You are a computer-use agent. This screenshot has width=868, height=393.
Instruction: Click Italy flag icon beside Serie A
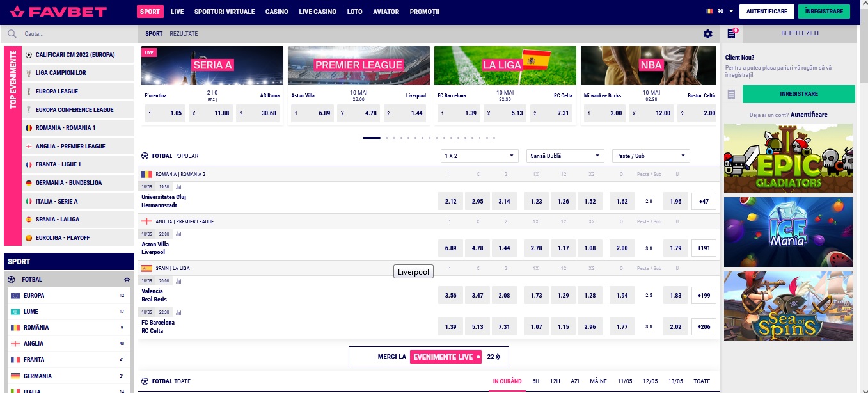click(28, 201)
